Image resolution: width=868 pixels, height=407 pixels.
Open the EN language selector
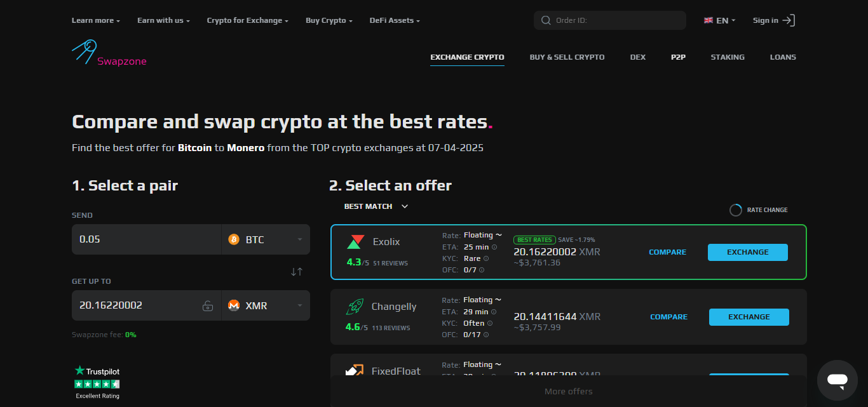pos(720,20)
